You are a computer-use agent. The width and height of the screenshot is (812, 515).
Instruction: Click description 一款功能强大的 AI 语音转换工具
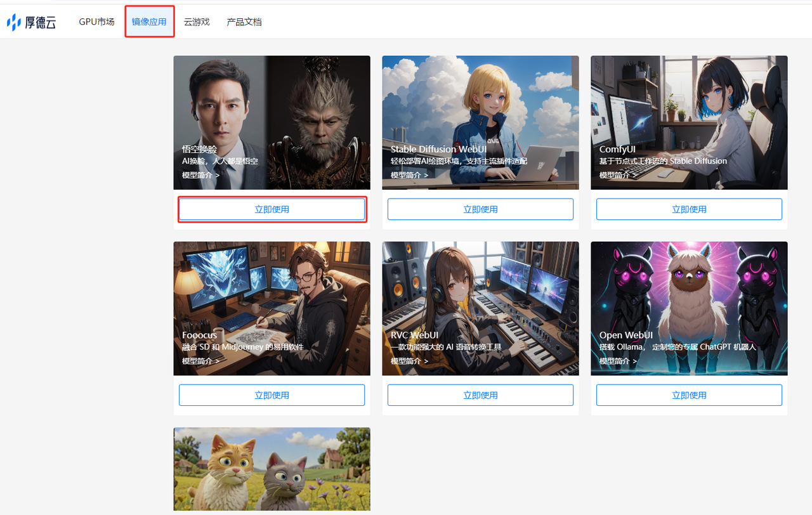446,347
